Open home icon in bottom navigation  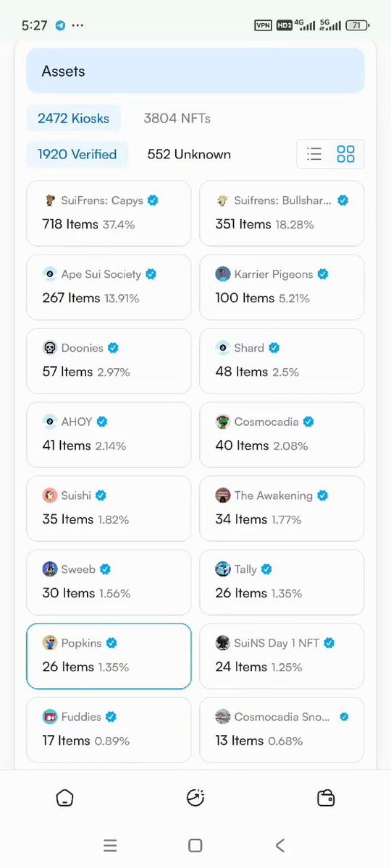click(64, 798)
